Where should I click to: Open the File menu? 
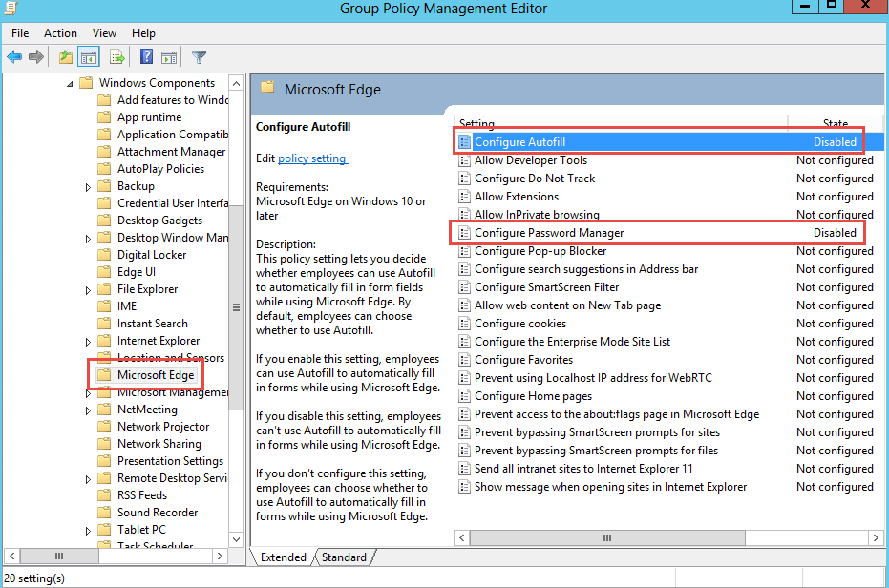[20, 33]
